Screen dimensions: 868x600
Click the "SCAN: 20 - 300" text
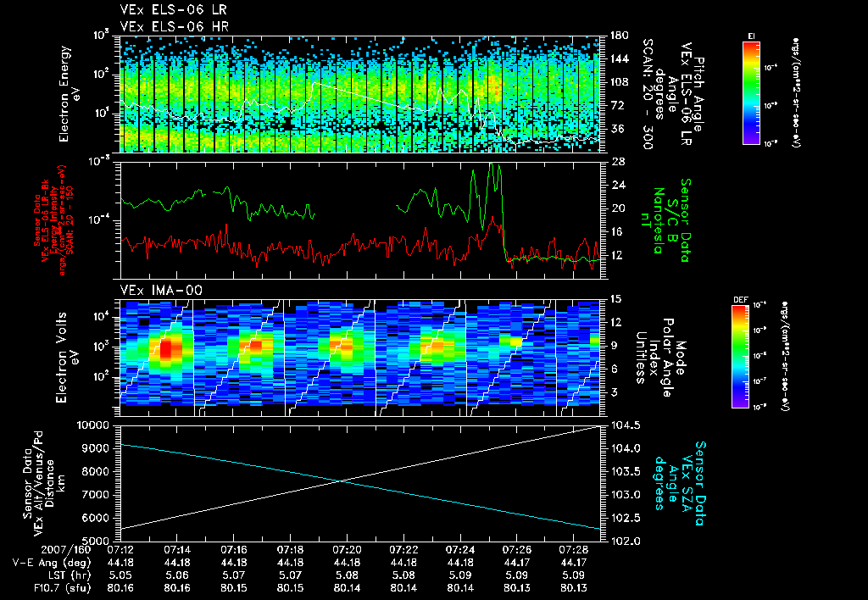point(648,94)
